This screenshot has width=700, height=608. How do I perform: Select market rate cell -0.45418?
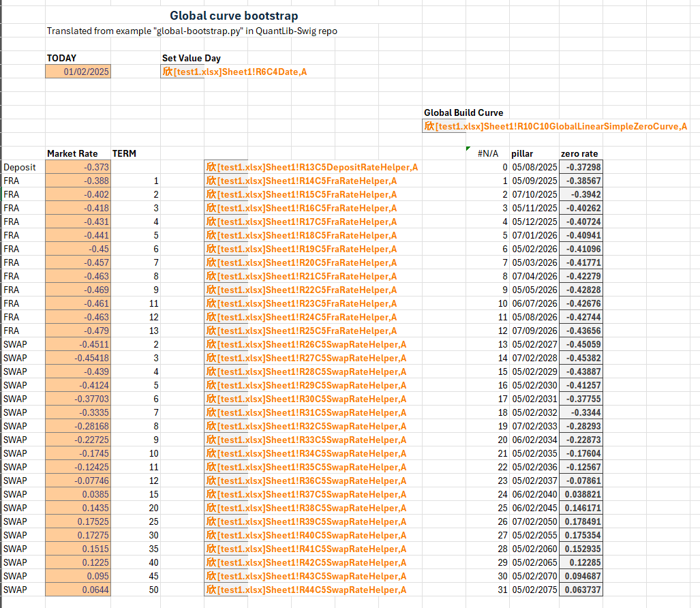point(78,358)
